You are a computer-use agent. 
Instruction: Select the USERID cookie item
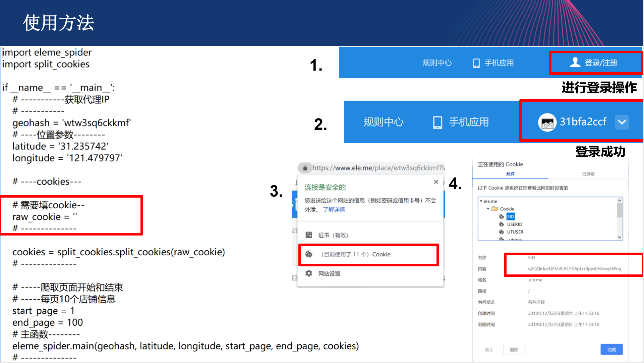tap(514, 224)
